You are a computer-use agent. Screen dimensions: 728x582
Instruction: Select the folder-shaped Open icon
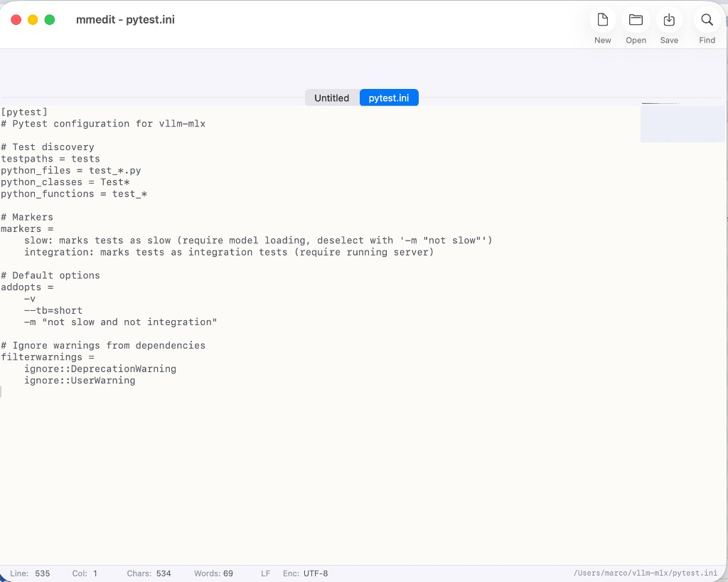click(x=636, y=20)
